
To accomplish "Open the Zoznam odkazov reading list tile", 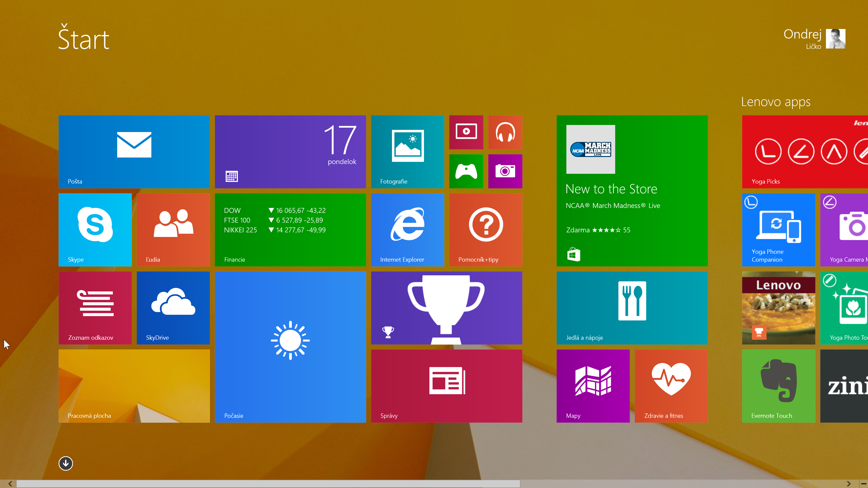I will 95,308.
